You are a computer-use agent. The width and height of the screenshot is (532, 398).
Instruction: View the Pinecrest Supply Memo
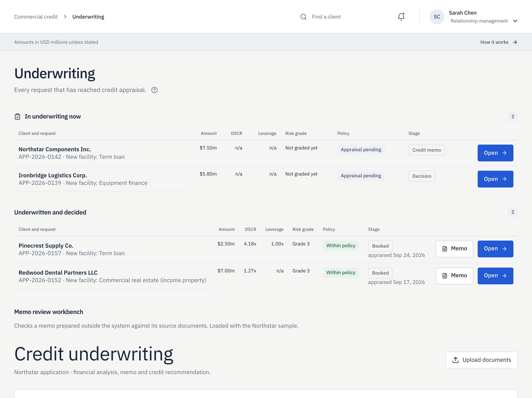point(454,249)
